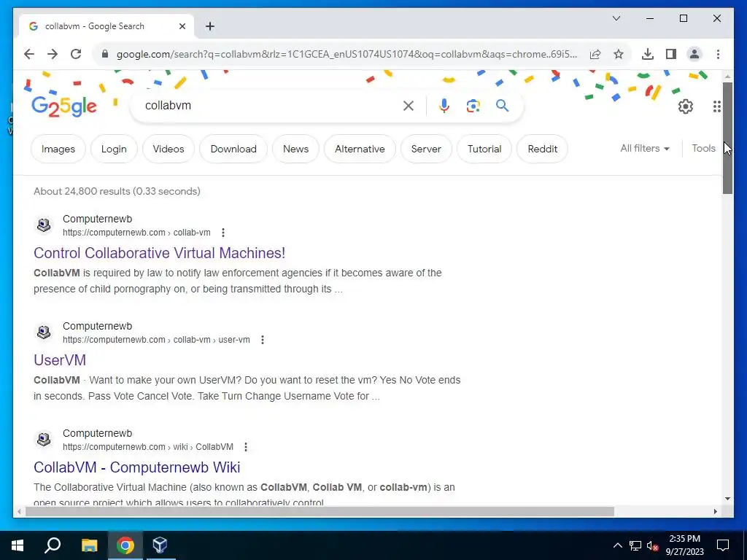Reload the Google search page
Image resolution: width=747 pixels, height=560 pixels.
(76, 54)
